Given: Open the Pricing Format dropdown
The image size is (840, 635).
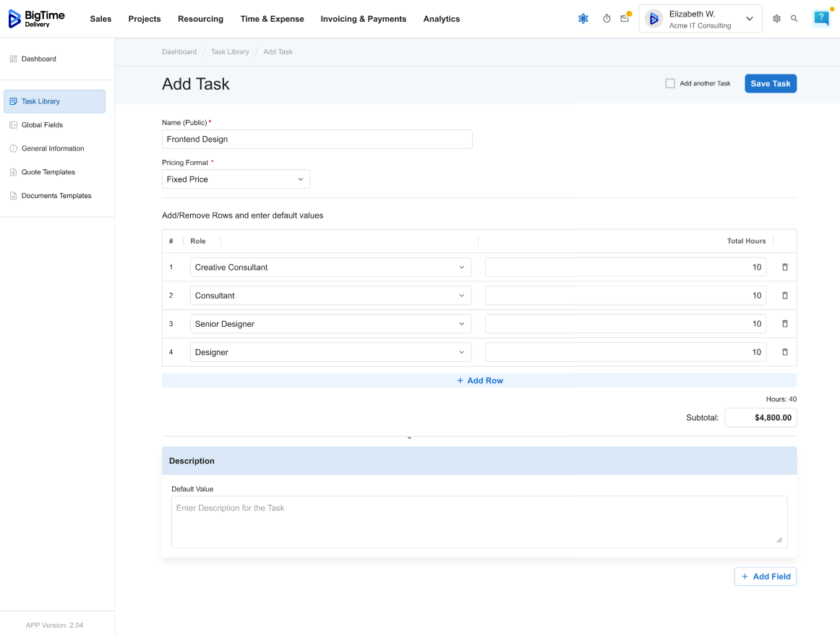Looking at the screenshot, I should point(236,179).
